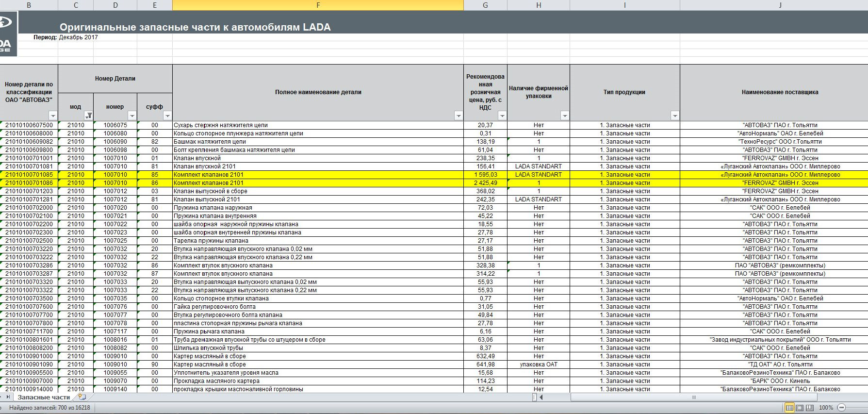Select cell 'Тарелка пружины клапана'

pyautogui.click(x=318, y=241)
